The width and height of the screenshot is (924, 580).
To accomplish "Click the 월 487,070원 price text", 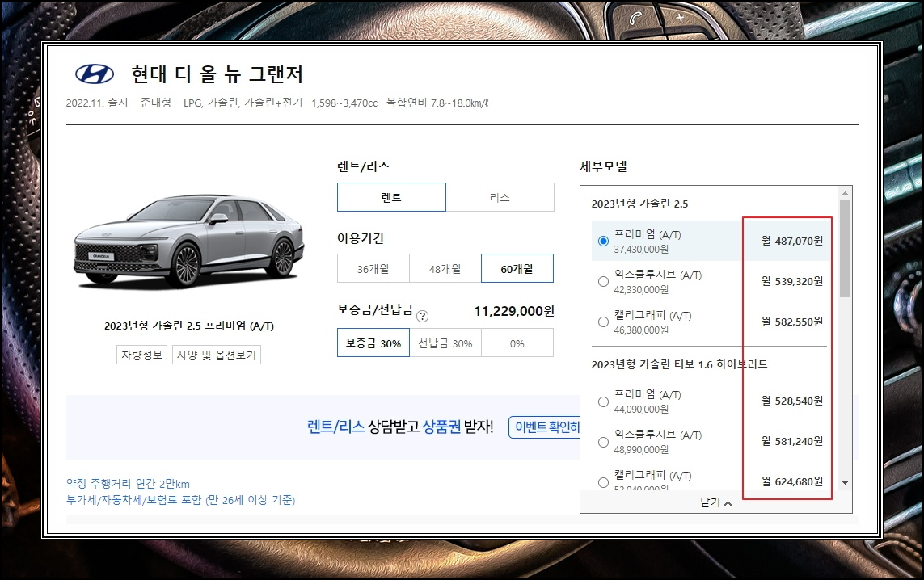I will tap(792, 241).
